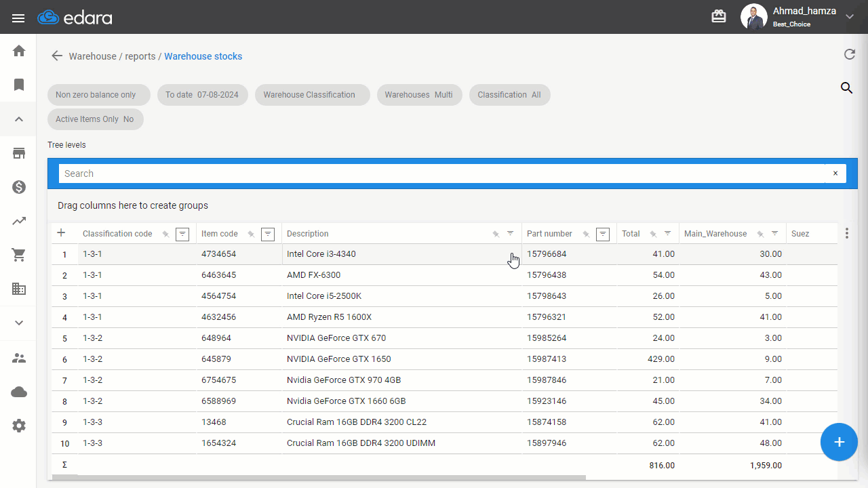868x488 pixels.
Task: Open the trending analytics sidebar icon
Action: pos(19,221)
